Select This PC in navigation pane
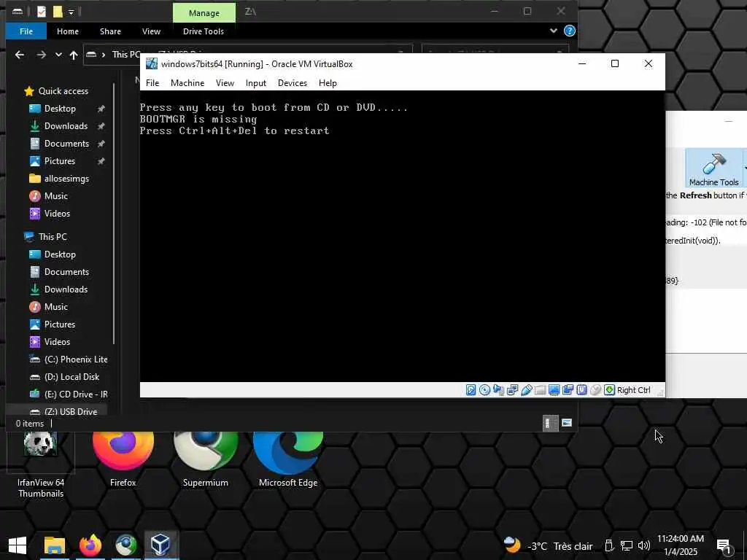Image resolution: width=747 pixels, height=560 pixels. (x=53, y=237)
